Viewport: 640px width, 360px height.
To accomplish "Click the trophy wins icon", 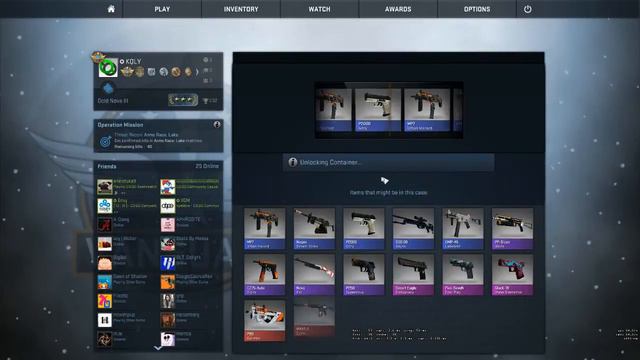I will click(205, 100).
